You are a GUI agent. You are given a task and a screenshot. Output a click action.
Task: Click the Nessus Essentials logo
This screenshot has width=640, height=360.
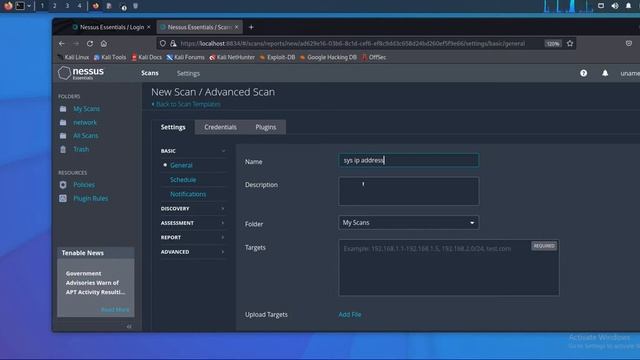click(81, 73)
